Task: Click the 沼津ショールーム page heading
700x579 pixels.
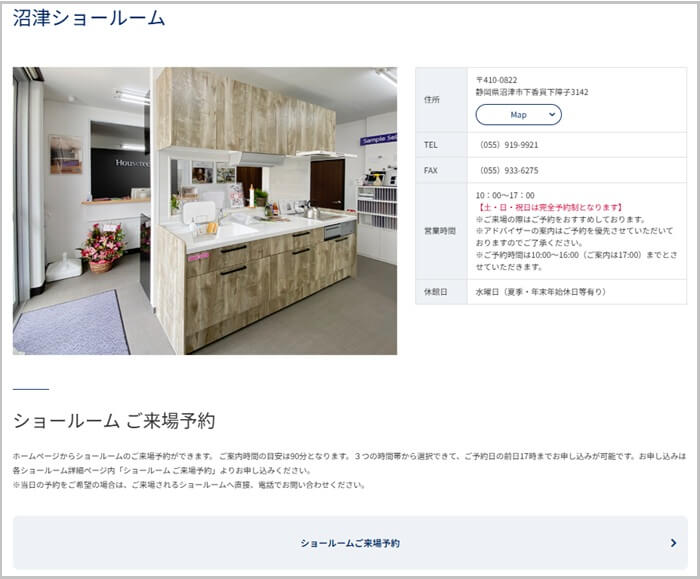Action: [x=89, y=18]
